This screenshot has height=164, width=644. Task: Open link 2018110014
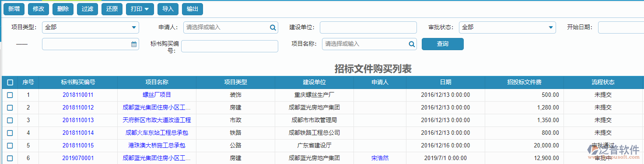78,133
